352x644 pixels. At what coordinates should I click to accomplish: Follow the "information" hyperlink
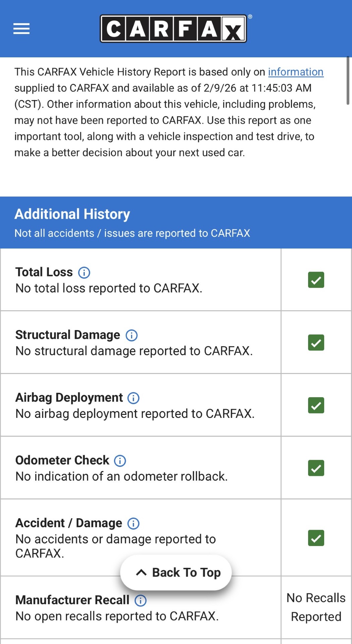pos(295,72)
